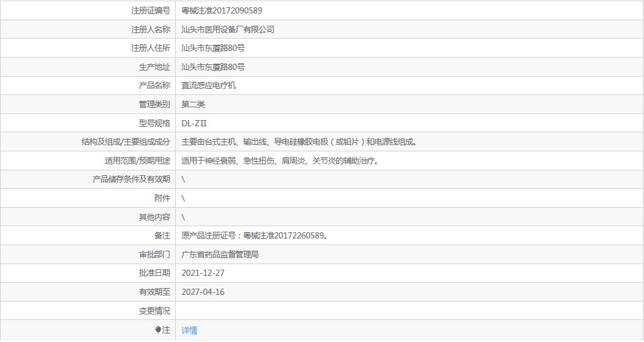Click the 注册人住所 label
Screen dimensions: 644x342
pyautogui.click(x=151, y=48)
